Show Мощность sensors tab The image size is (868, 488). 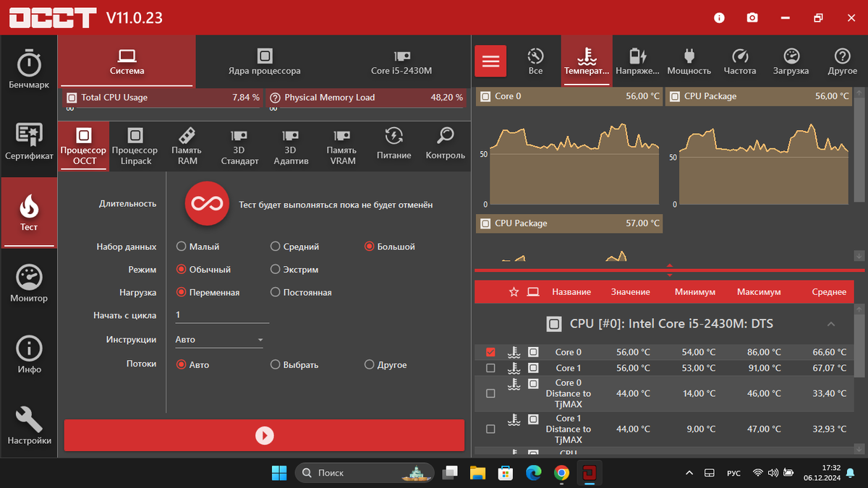[689, 61]
